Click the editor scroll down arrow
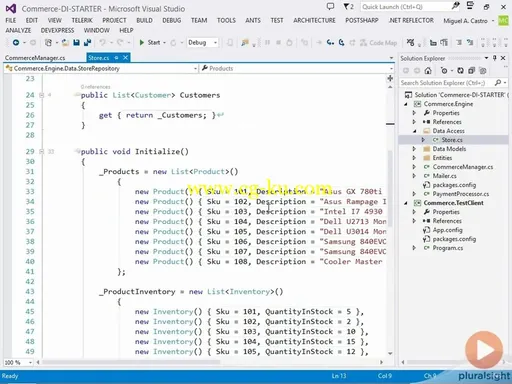The width and height of the screenshot is (512, 384). coord(390,353)
